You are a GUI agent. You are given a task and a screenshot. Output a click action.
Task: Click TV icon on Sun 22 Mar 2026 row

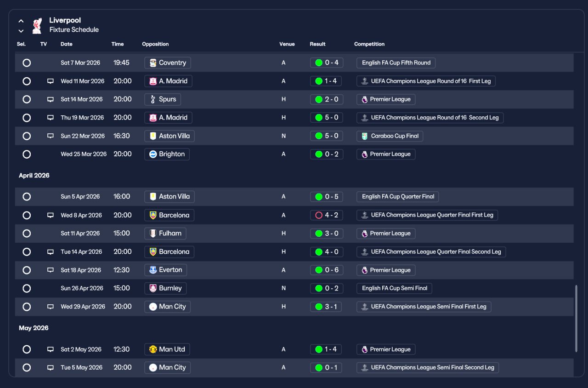[51, 136]
